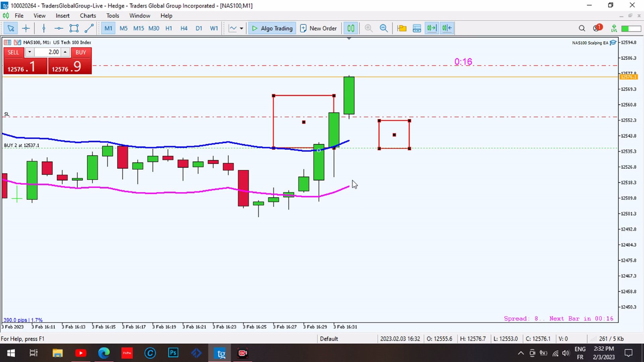Toggle chart auto-scroll to end
Viewport: 644px width, 362px height.
point(432,28)
